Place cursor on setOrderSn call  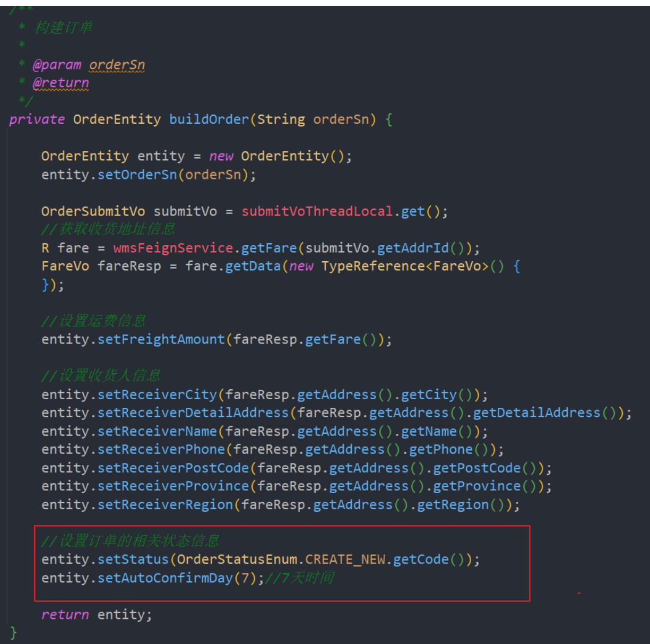pyautogui.click(x=137, y=175)
